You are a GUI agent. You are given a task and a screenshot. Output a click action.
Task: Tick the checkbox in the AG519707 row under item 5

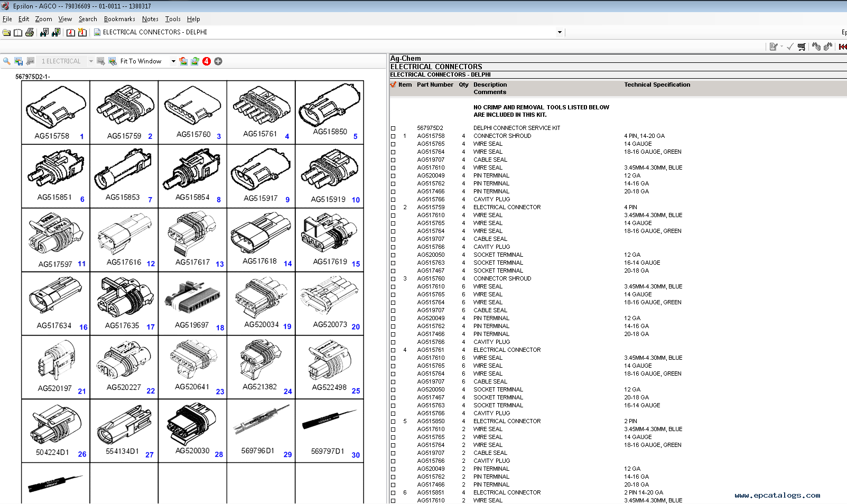click(393, 453)
